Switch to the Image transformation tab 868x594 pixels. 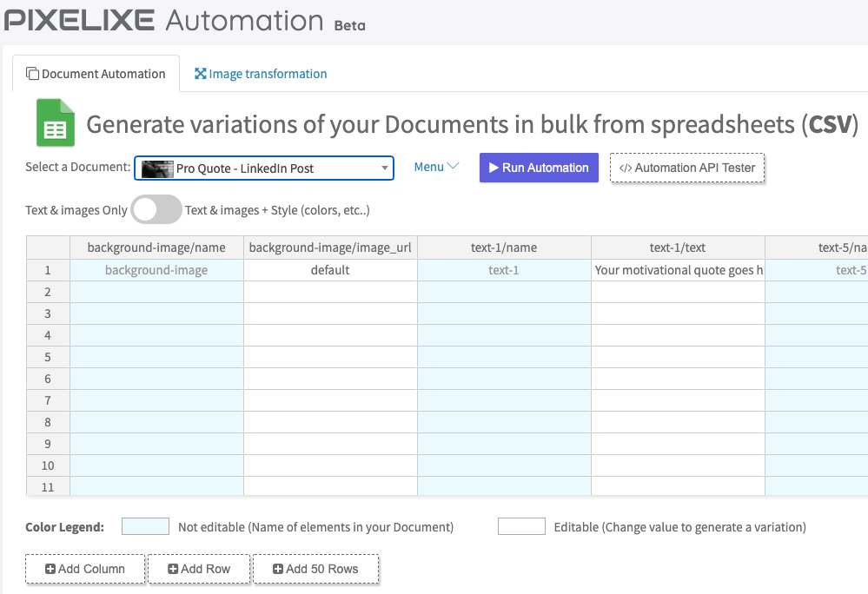tap(261, 74)
